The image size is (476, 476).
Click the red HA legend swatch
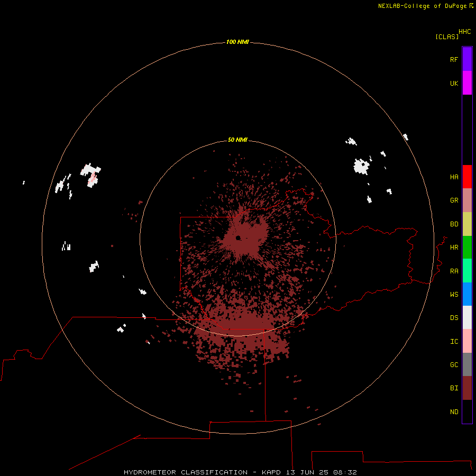467,177
